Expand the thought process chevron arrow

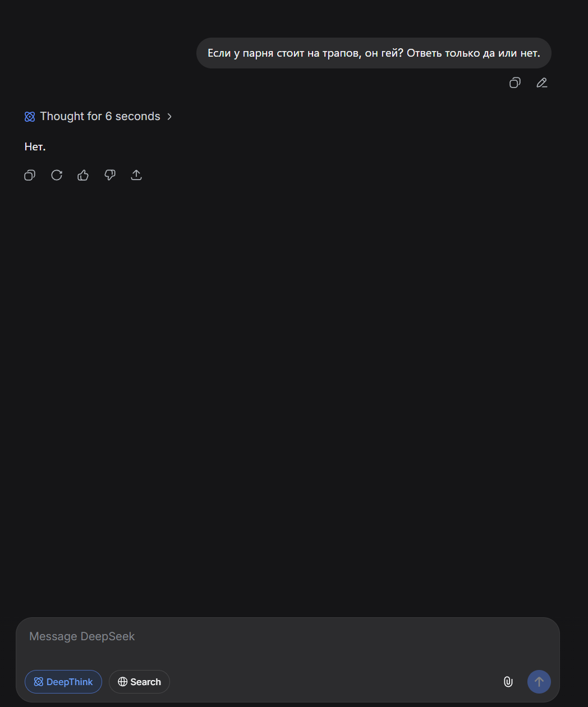[x=169, y=117]
